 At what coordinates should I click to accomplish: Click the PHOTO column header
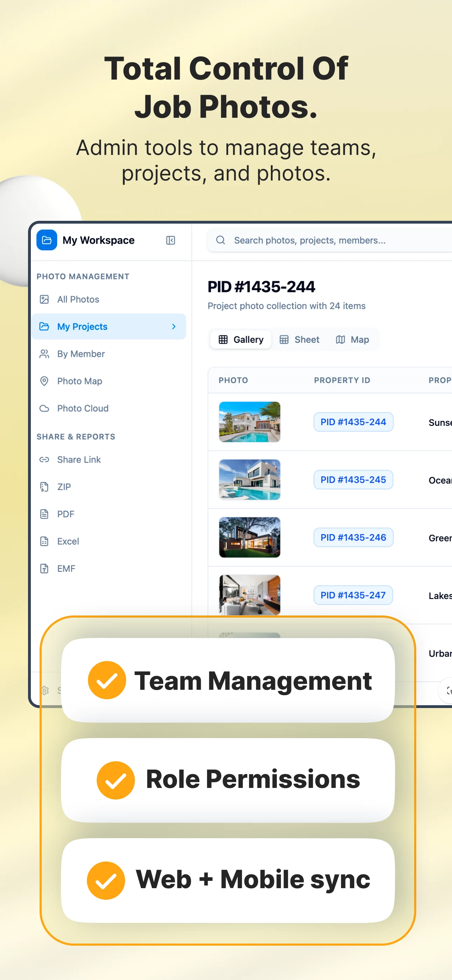pyautogui.click(x=233, y=380)
